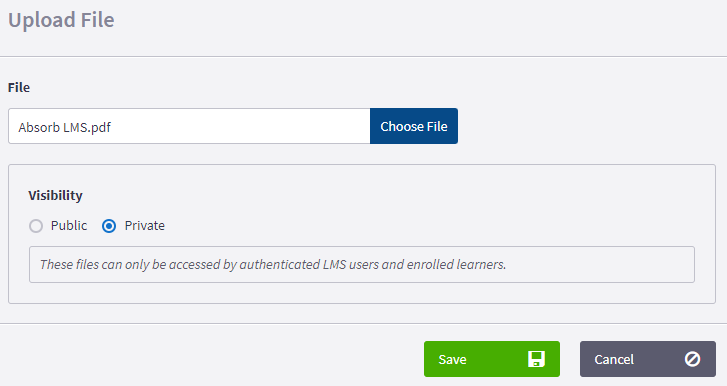This screenshot has width=727, height=386.
Task: Click the Private label text
Action: [x=145, y=225]
